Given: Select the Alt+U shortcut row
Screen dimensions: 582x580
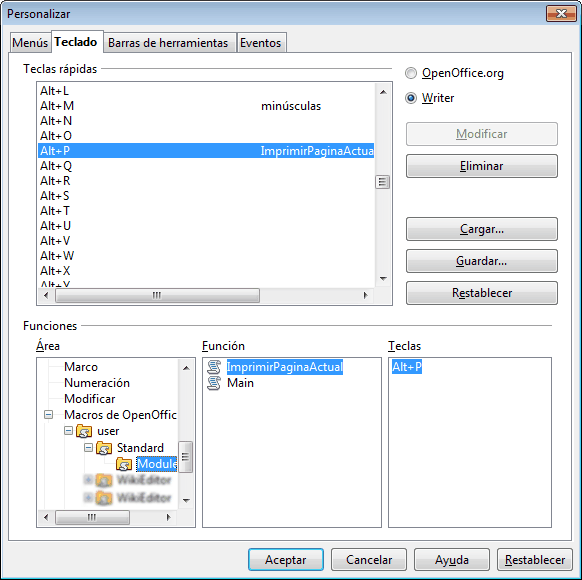Looking at the screenshot, I should (x=206, y=226).
